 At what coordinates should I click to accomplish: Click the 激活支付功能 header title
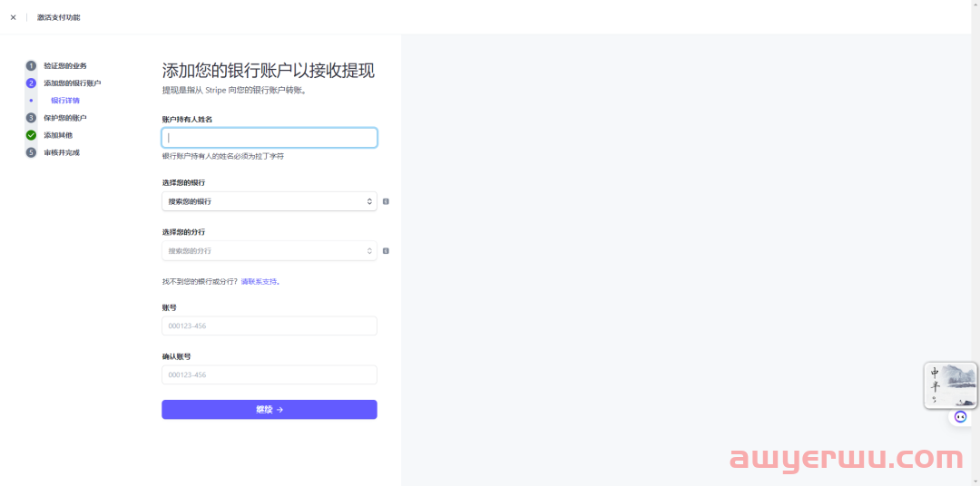(x=58, y=17)
